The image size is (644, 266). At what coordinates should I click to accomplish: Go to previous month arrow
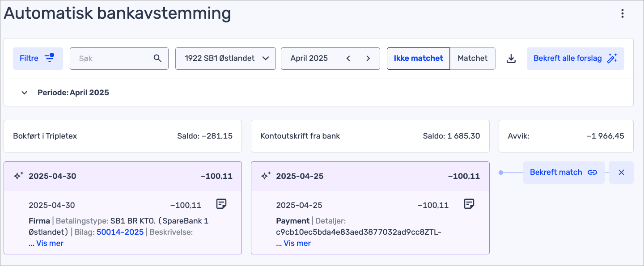coord(348,59)
